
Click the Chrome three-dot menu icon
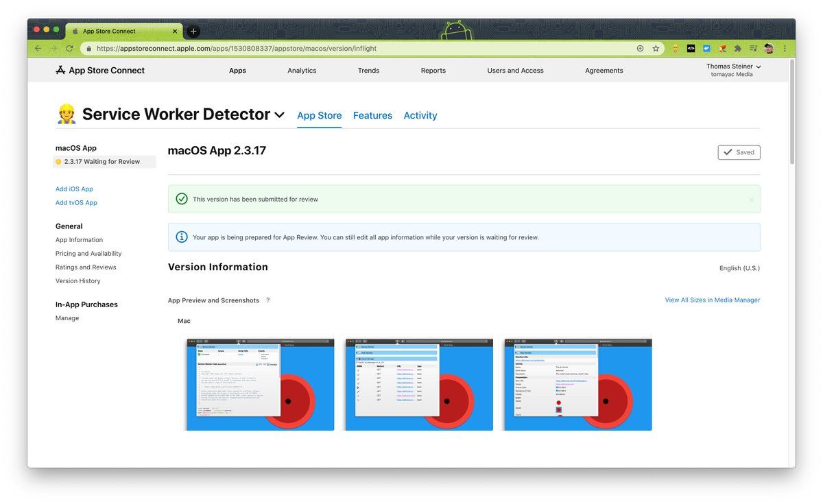coord(785,49)
